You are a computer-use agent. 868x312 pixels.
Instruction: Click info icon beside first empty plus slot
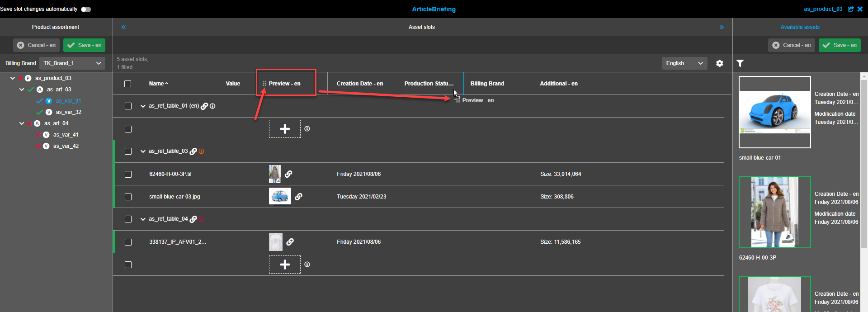coord(307,129)
